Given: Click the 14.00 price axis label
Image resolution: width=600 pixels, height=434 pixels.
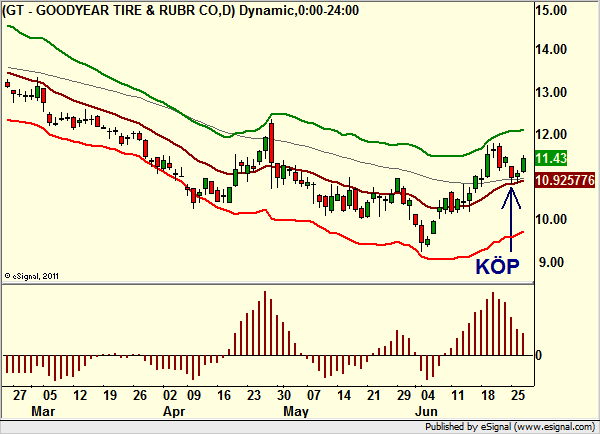Looking at the screenshot, I should tap(551, 49).
